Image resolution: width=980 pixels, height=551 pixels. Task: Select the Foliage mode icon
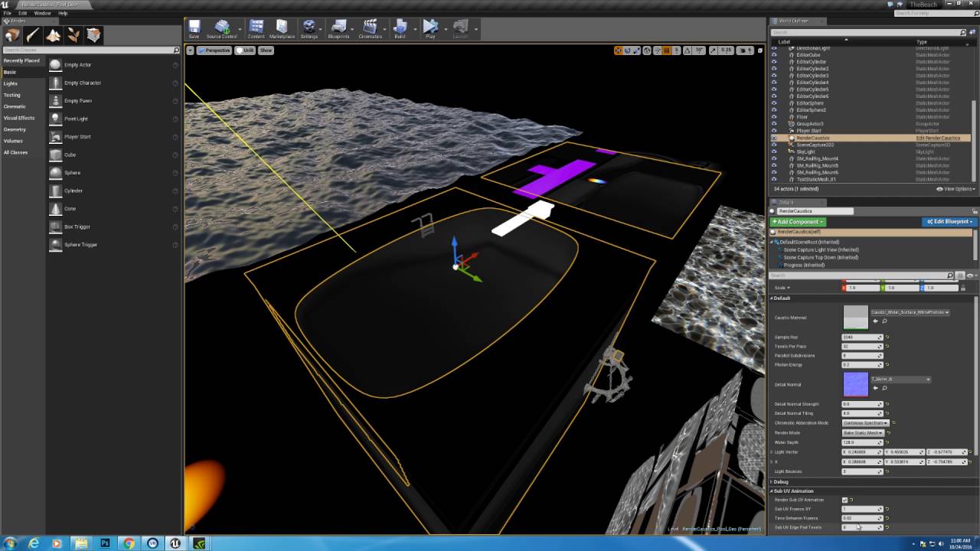[73, 35]
